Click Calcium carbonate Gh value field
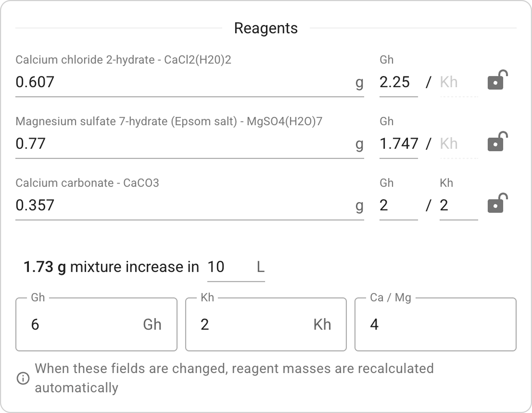The width and height of the screenshot is (532, 413). (x=398, y=205)
